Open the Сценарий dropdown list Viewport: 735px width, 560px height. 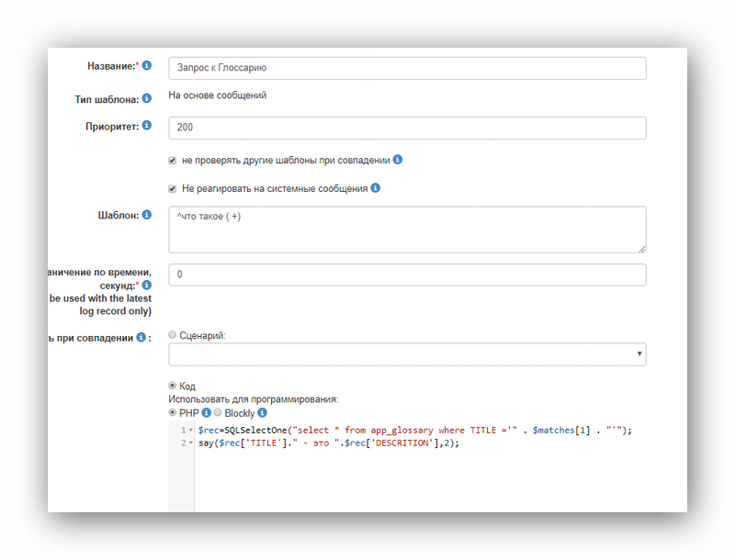click(407, 354)
